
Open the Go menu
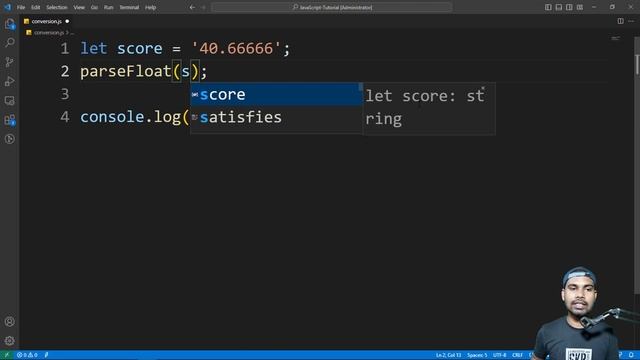pos(94,7)
